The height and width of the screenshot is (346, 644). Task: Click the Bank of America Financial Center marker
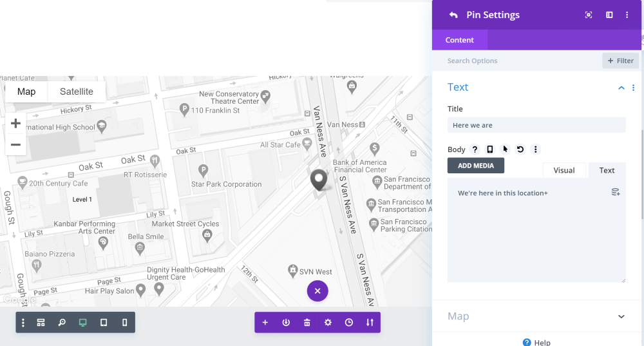coord(374,148)
